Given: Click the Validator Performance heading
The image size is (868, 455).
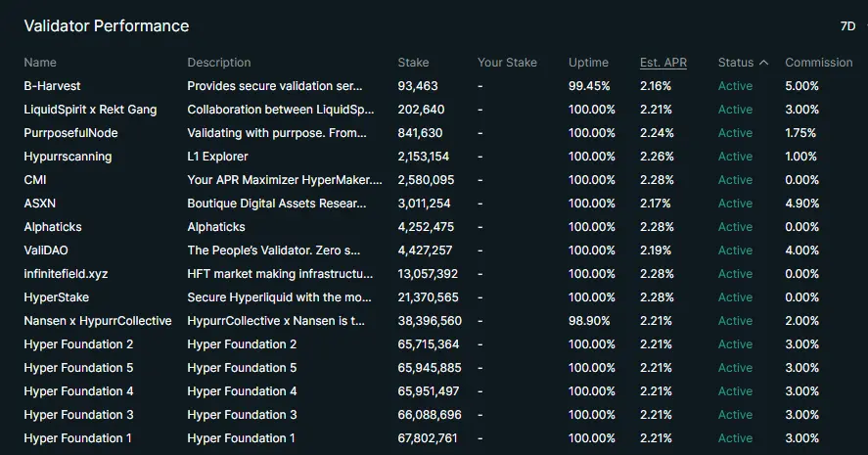Looking at the screenshot, I should 107,26.
